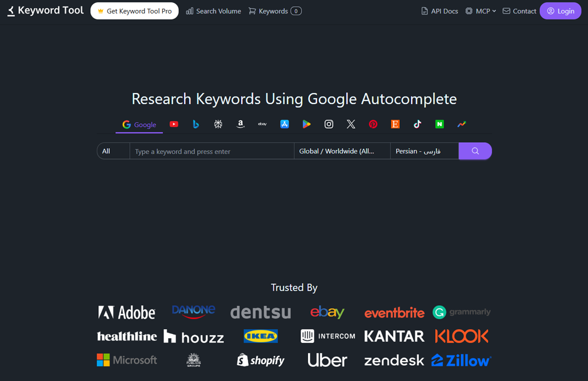
Task: Open API Docs link
Action: pyautogui.click(x=439, y=11)
